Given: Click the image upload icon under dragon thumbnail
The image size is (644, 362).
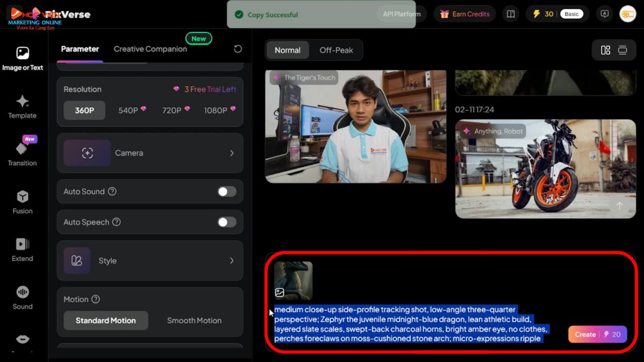Looking at the screenshot, I should pos(280,293).
